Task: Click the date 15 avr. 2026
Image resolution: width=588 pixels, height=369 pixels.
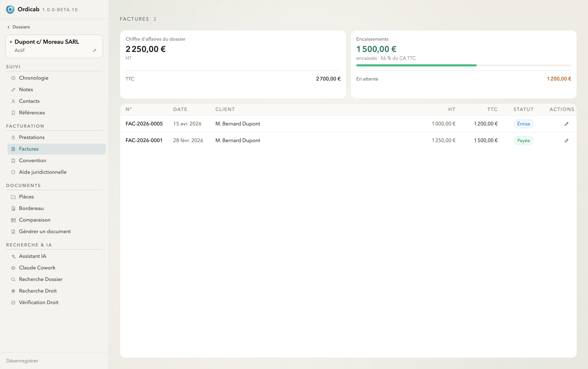Action: 187,124
